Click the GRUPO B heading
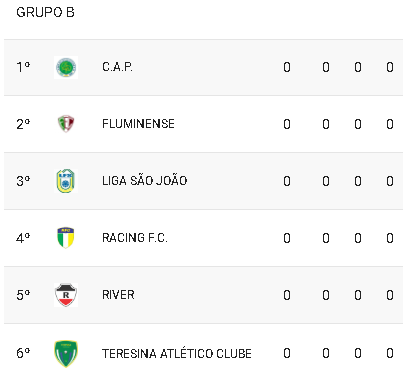 [45, 12]
